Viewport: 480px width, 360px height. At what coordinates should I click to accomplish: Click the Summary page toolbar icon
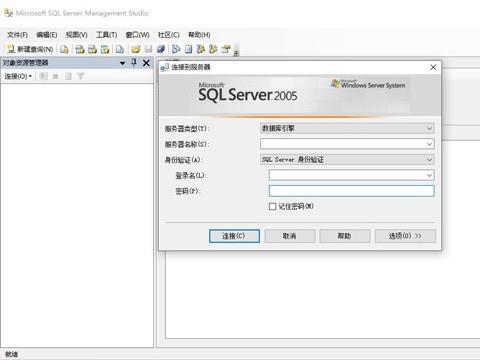(188, 49)
